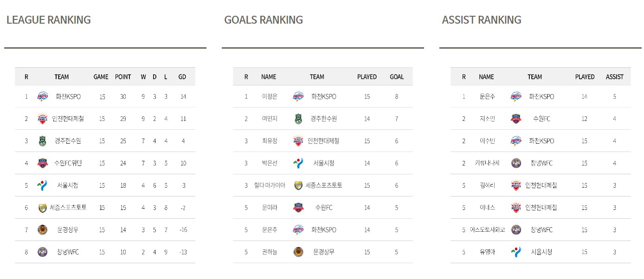Viewport: 644px width, 279px height.
Task: Open LEAGUE RANKING section heading
Action: [49, 20]
